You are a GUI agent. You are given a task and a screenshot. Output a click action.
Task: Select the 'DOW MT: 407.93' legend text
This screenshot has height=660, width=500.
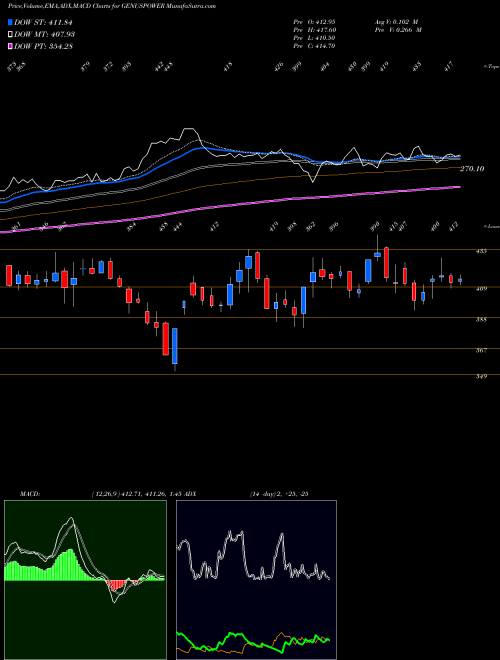click(x=44, y=34)
